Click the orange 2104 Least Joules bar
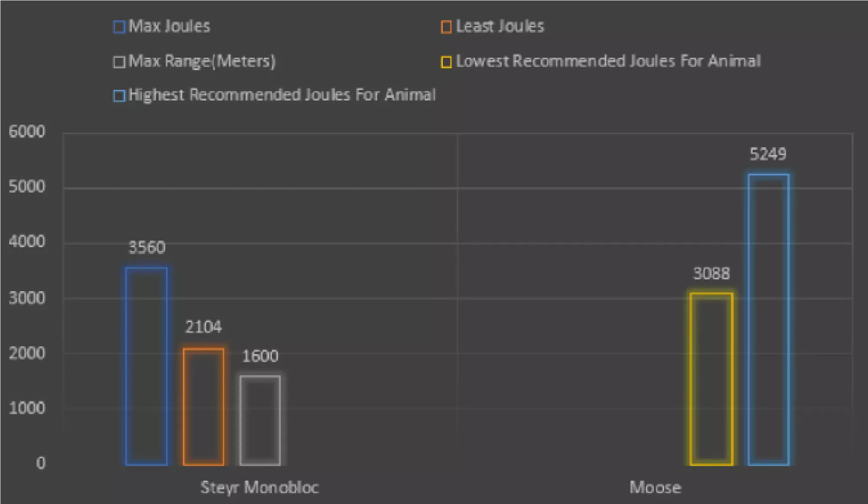The width and height of the screenshot is (868, 504). pyautogui.click(x=204, y=406)
